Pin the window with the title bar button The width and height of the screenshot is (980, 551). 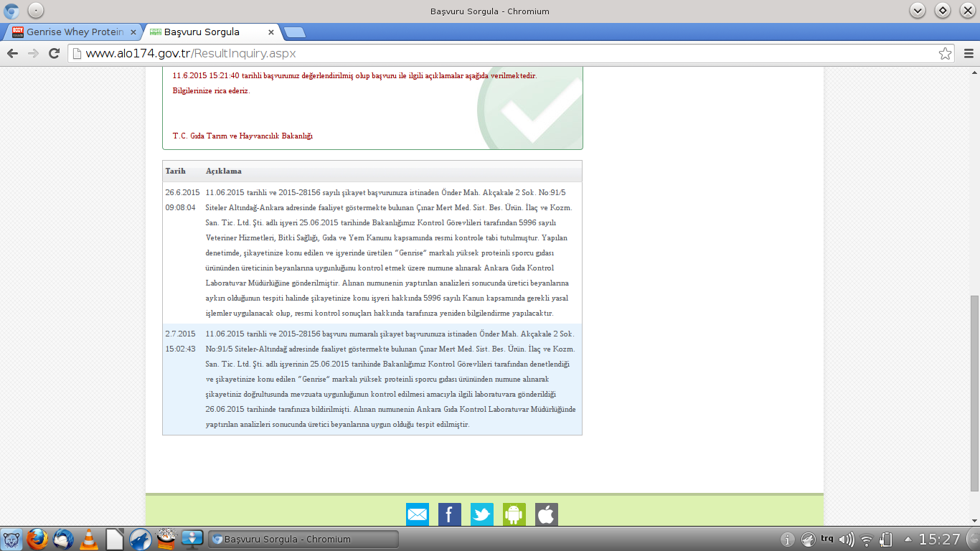pos(34,11)
